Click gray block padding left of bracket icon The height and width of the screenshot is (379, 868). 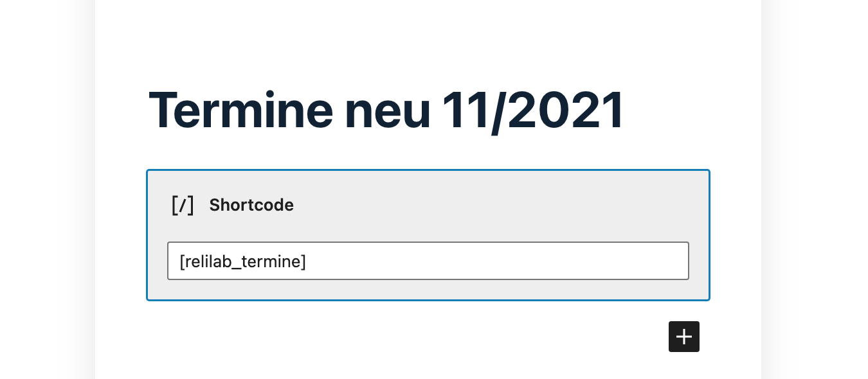click(x=158, y=205)
